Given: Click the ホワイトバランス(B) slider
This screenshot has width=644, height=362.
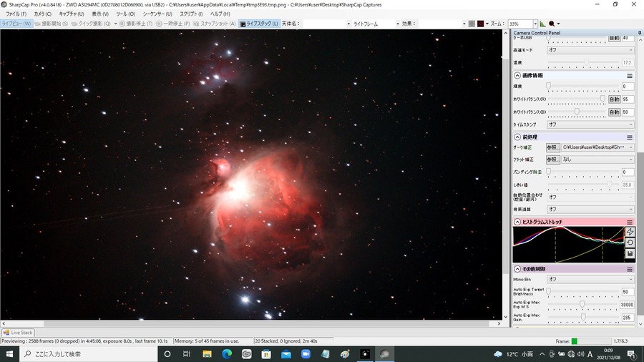Looking at the screenshot, I should point(576,112).
